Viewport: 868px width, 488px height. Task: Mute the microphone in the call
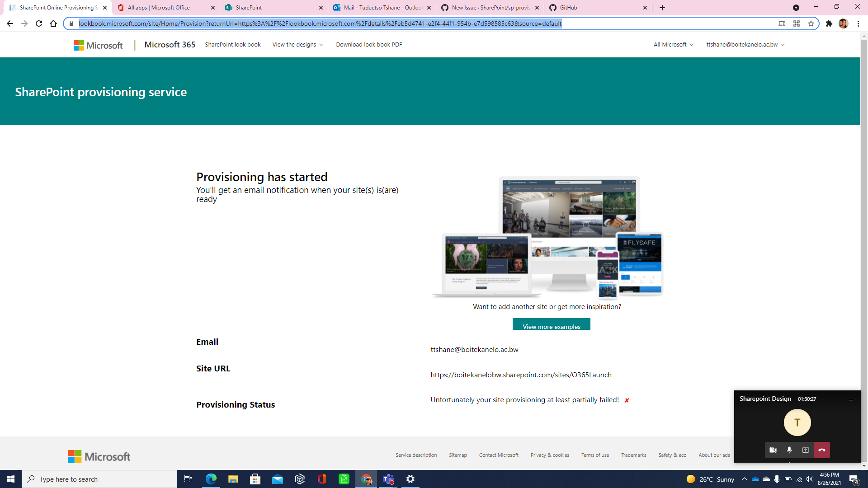click(789, 450)
